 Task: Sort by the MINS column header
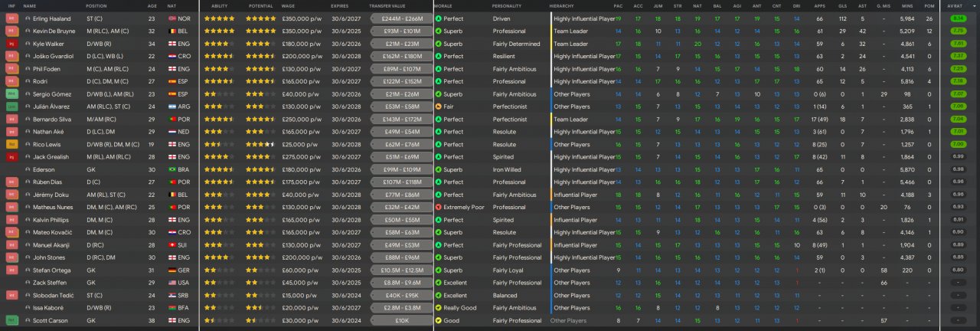pyautogui.click(x=907, y=5)
